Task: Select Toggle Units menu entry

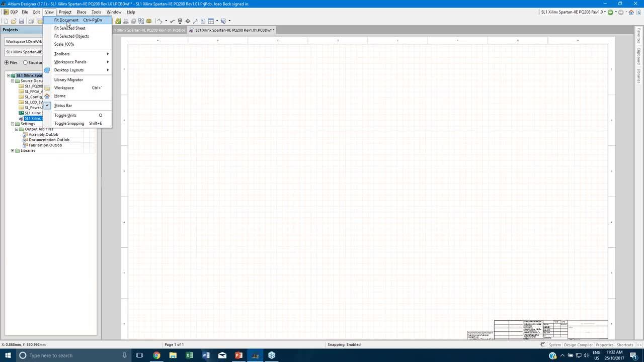Action: tap(65, 115)
